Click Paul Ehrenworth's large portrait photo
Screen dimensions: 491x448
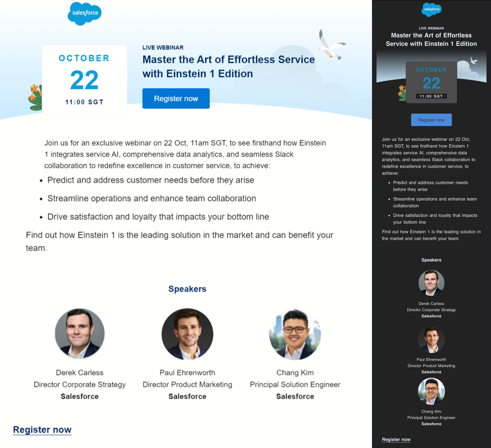187,334
